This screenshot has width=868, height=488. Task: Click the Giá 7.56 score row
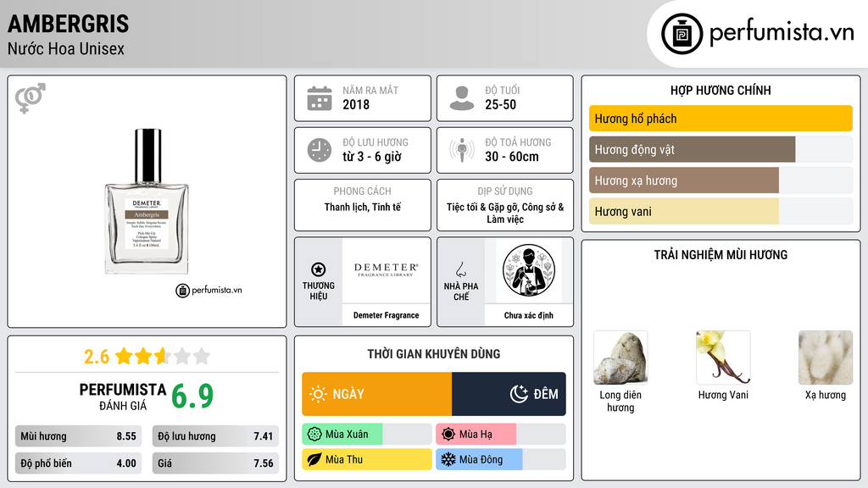click(215, 463)
